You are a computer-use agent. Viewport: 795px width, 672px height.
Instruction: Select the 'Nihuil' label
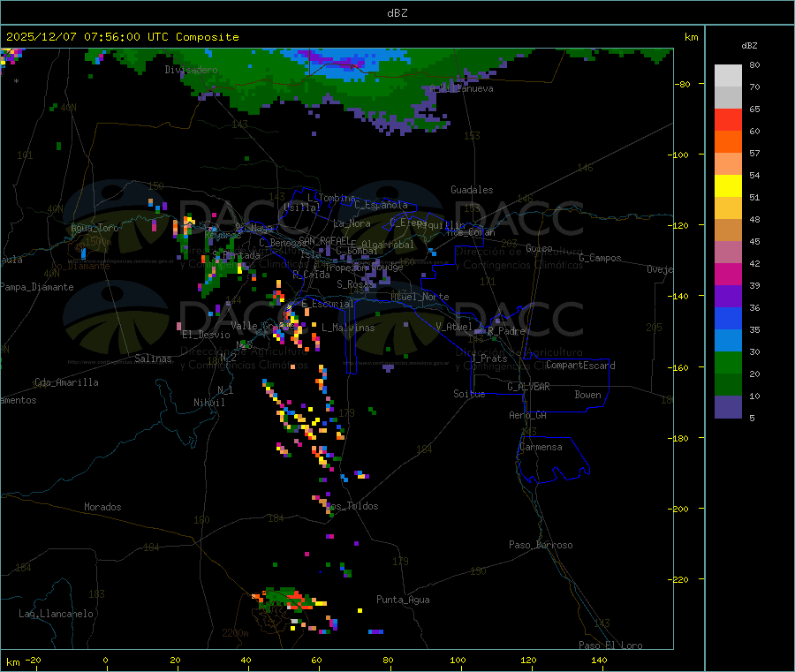[208, 403]
